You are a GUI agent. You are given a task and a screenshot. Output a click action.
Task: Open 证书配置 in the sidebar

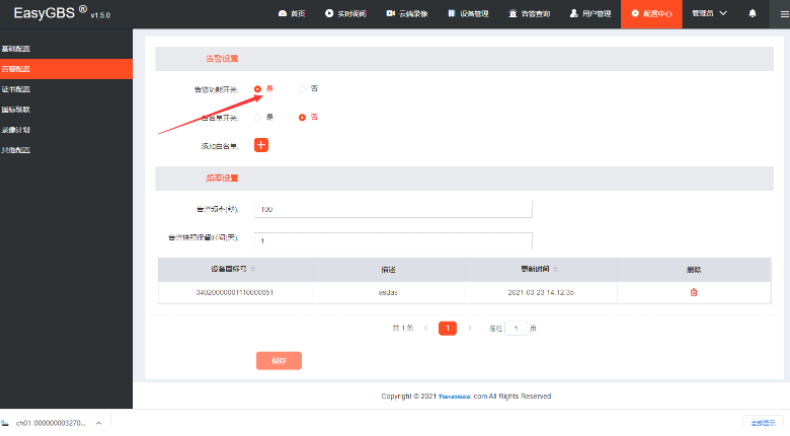(x=66, y=89)
